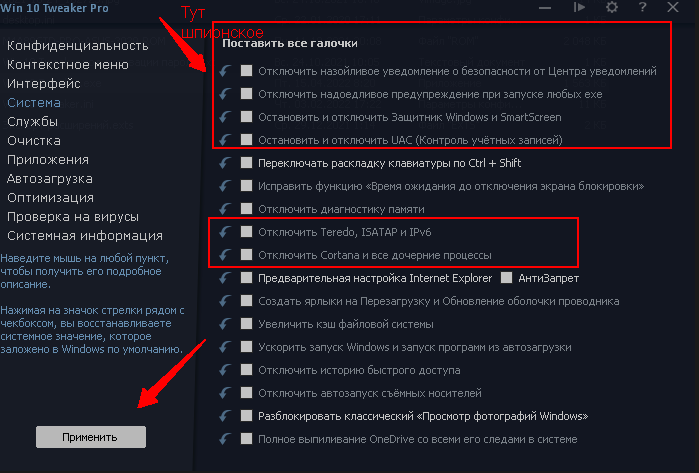Check disabling security notification from notification center
The image size is (699, 473).
pos(247,70)
